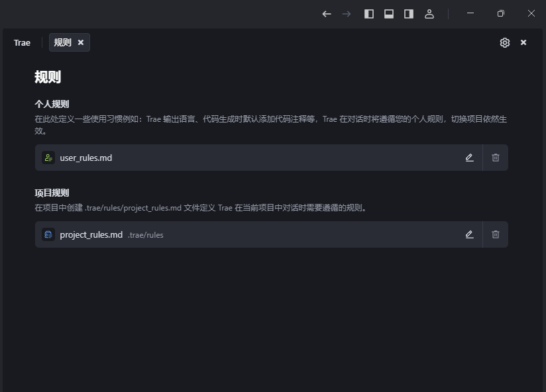Close the 规则 tab
This screenshot has height=392, width=546.
(81, 42)
